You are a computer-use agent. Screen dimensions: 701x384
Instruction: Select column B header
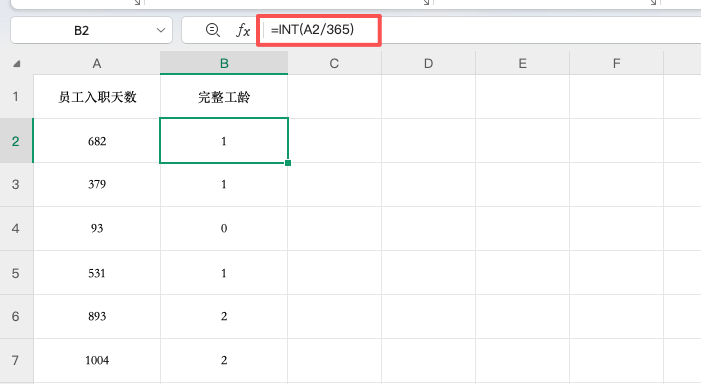click(x=224, y=63)
